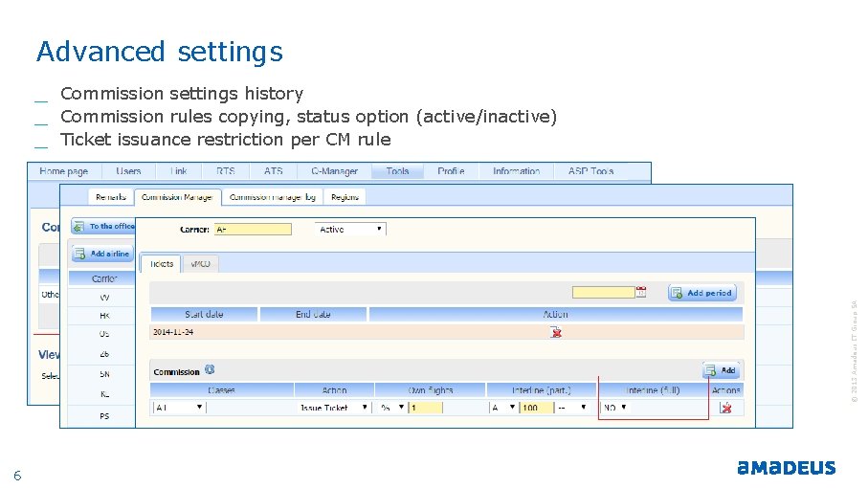Open Link menu in back window
The image size is (868, 488).
179,171
